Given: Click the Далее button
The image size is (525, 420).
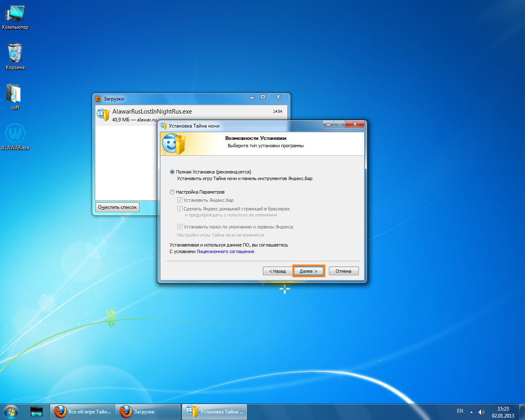Looking at the screenshot, I should [x=308, y=271].
